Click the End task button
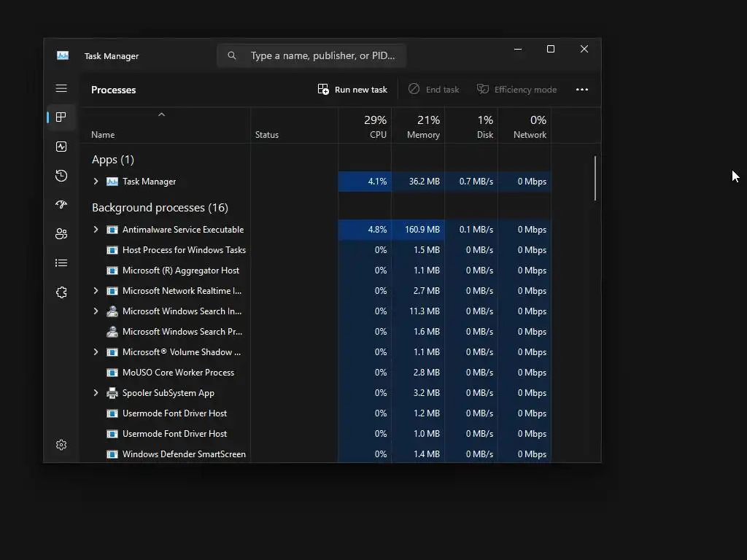The width and height of the screenshot is (747, 560). pyautogui.click(x=433, y=90)
